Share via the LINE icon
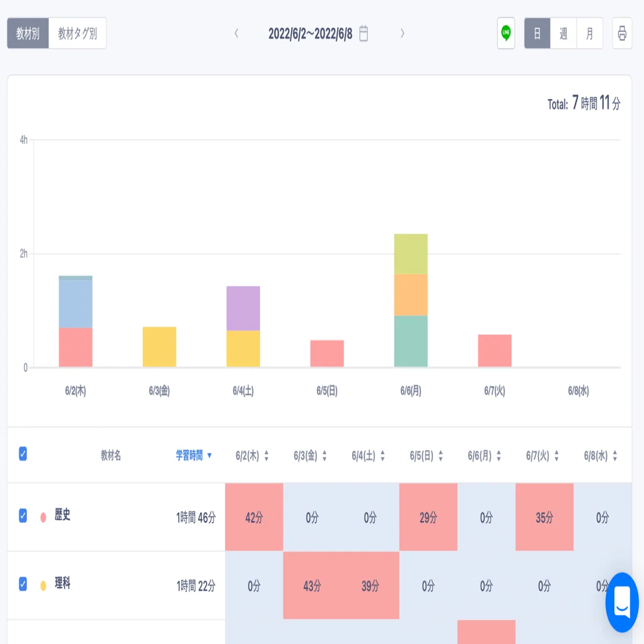 [x=506, y=33]
